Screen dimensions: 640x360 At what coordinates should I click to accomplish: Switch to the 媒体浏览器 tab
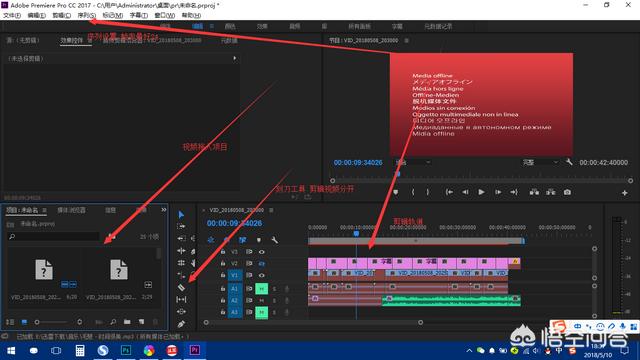coord(71,210)
